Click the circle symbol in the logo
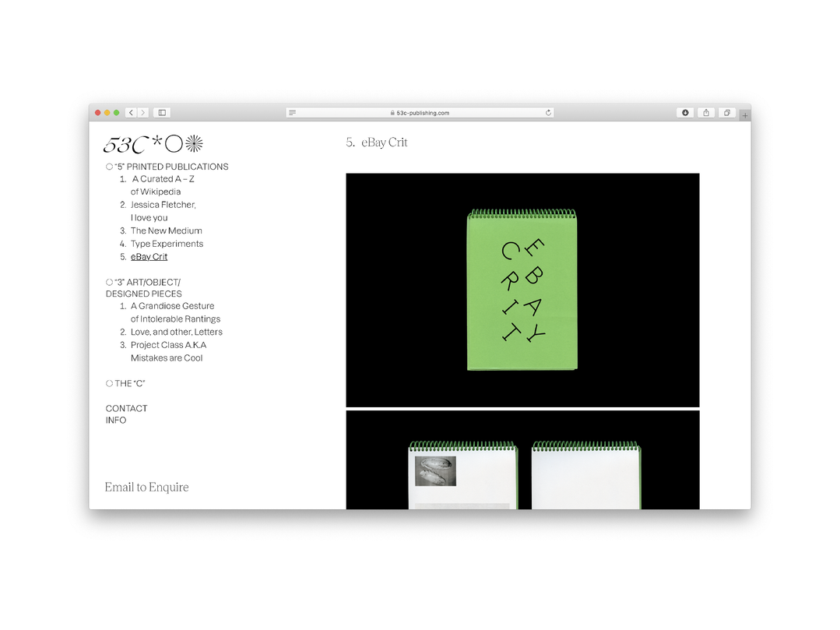Viewport: 840px width, 630px height. pyautogui.click(x=174, y=144)
